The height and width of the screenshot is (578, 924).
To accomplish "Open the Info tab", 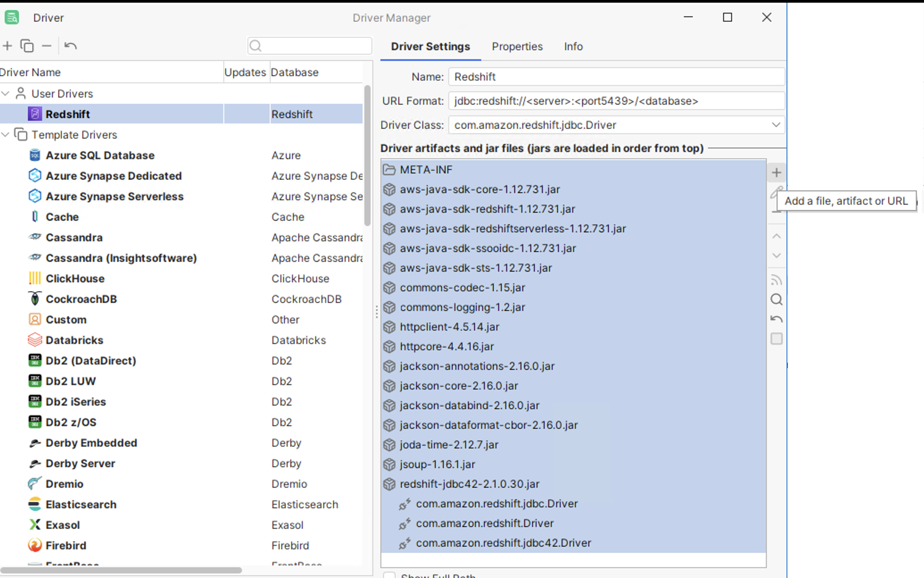I will point(573,46).
